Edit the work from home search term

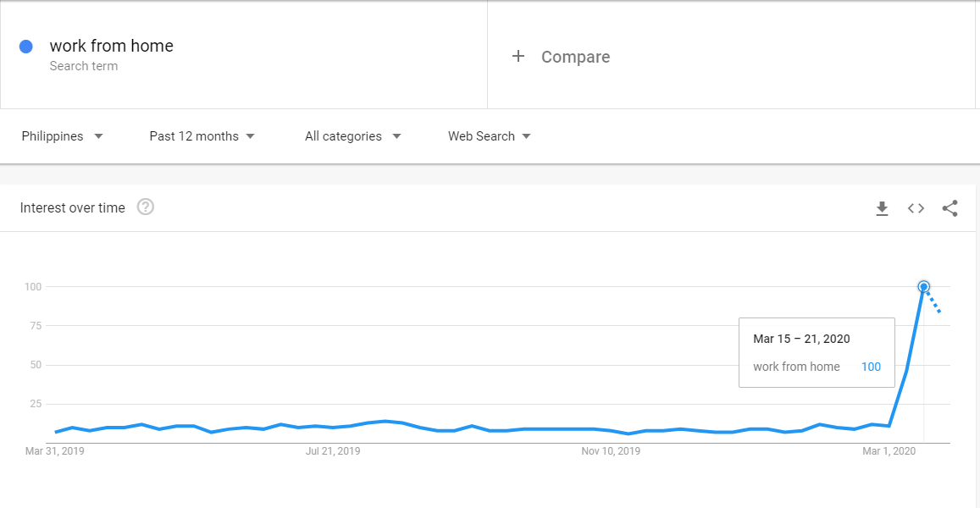coord(112,47)
